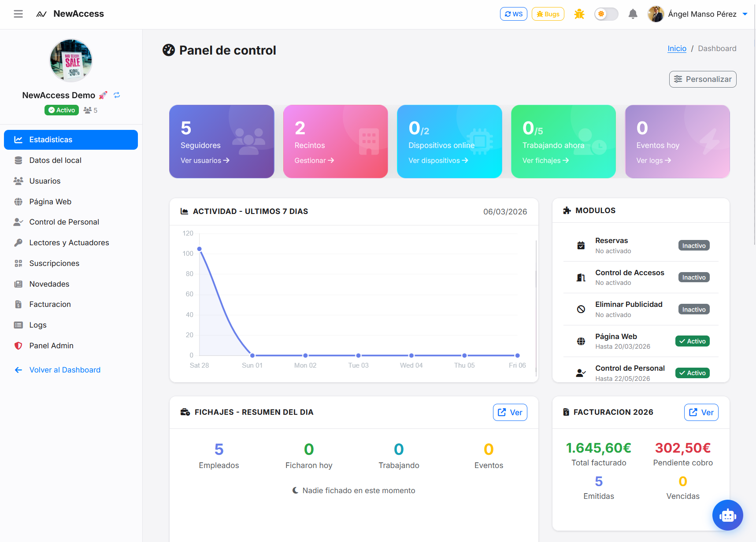Open the hamburger sidebar menu
Screen dimensions: 756x542
click(18, 14)
